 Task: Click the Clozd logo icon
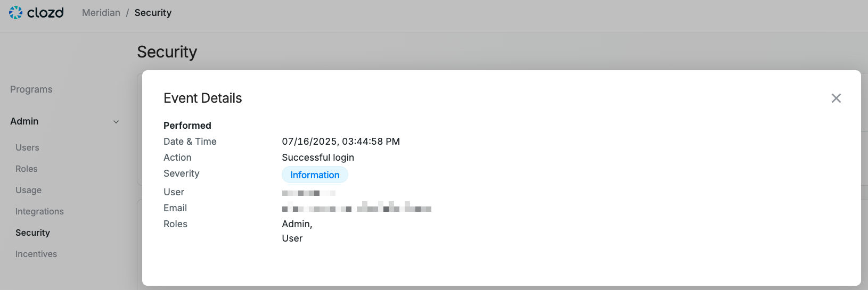pos(16,12)
